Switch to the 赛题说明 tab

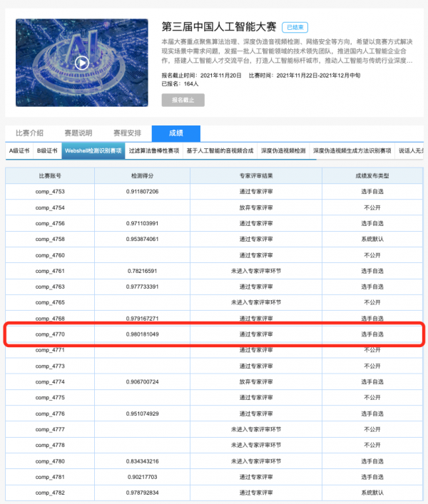[78, 133]
